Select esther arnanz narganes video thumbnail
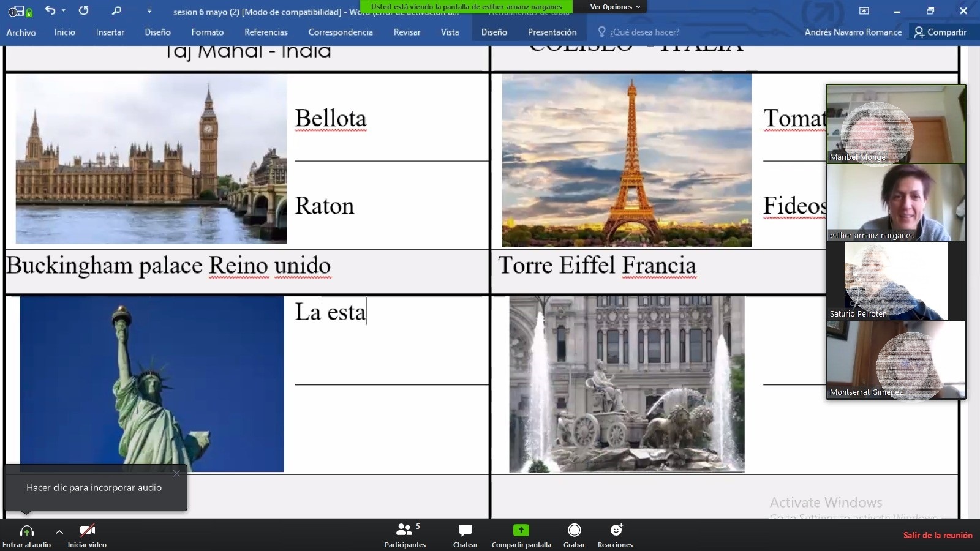 [895, 203]
